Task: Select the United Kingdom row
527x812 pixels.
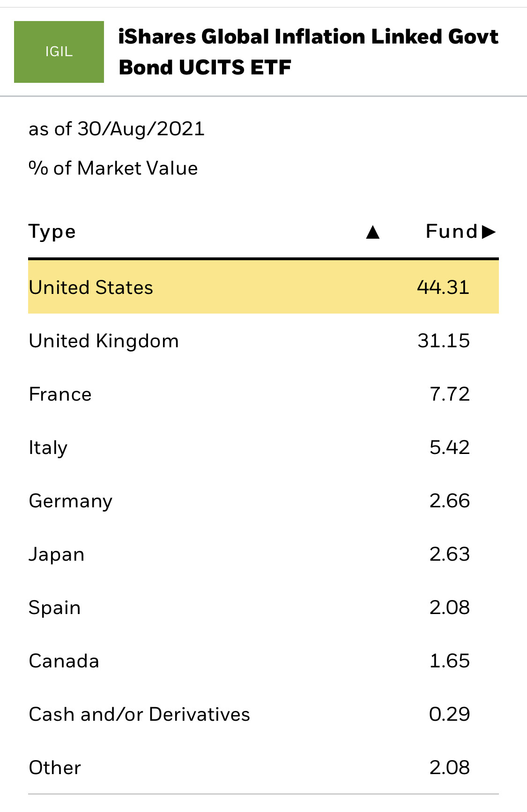Action: [263, 341]
